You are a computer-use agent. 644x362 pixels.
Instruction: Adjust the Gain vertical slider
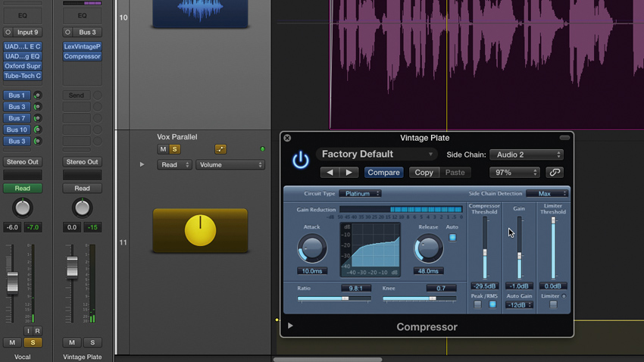click(x=519, y=248)
